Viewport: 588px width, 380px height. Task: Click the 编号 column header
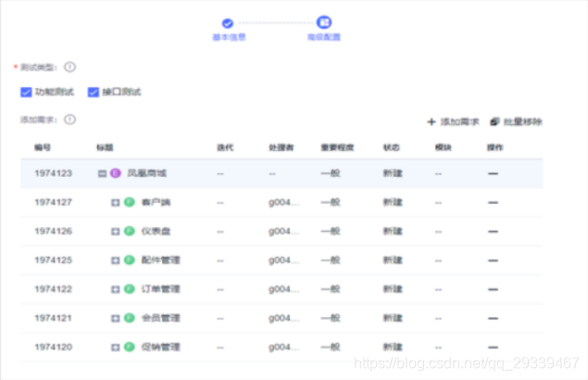point(43,147)
